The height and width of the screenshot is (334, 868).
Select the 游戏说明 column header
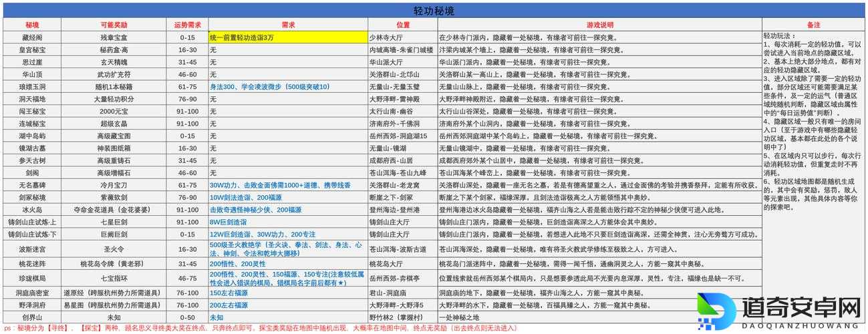click(x=599, y=25)
